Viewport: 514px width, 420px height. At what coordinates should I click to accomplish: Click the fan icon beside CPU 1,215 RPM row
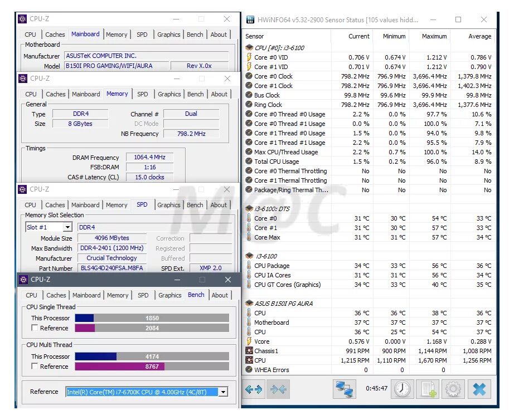point(249,360)
